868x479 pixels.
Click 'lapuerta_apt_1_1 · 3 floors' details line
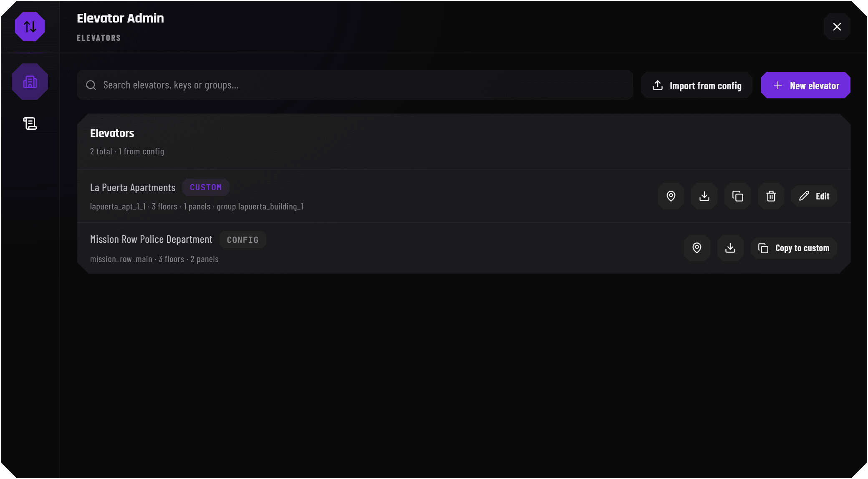click(197, 207)
